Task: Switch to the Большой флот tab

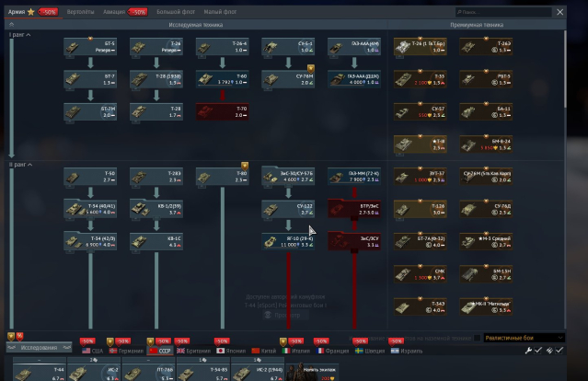Action: pyautogui.click(x=175, y=12)
